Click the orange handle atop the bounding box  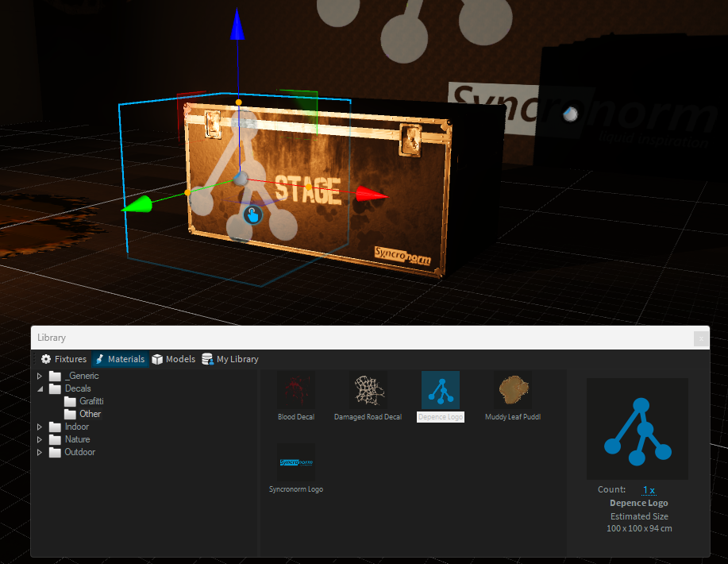click(x=238, y=102)
